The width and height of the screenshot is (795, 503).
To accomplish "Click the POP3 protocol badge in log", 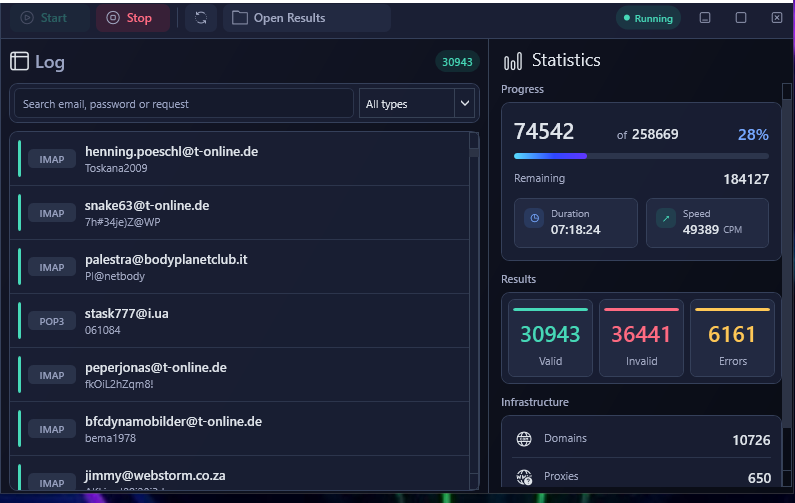I will tap(52, 321).
